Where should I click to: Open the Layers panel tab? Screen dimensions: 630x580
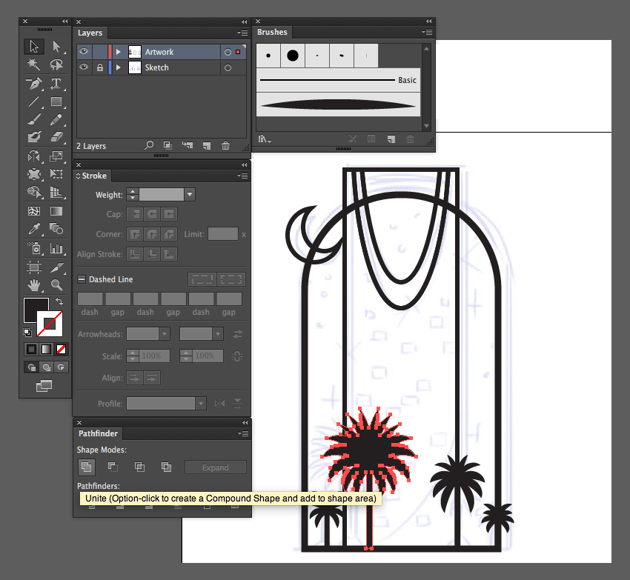(91, 33)
